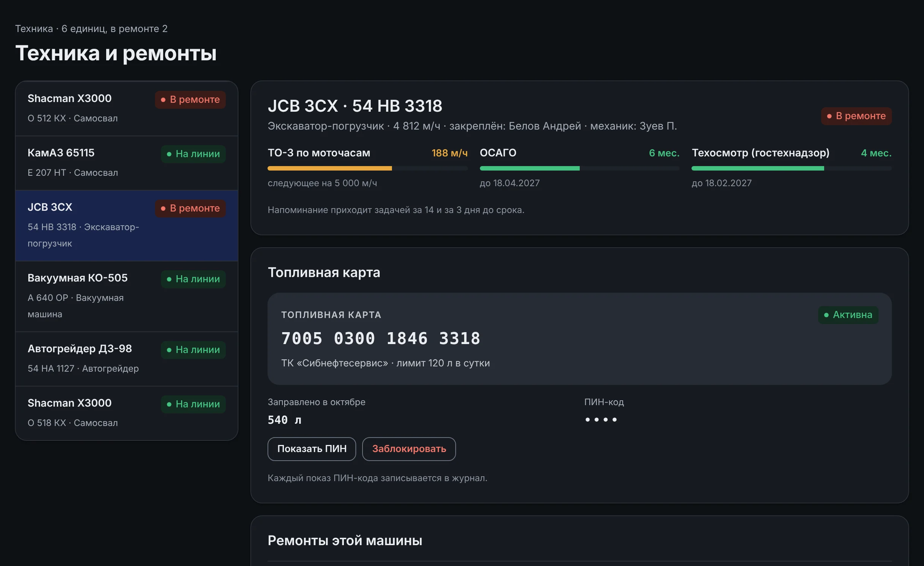Click the ОСАГО progress bar
The height and width of the screenshot is (566, 924).
(579, 169)
